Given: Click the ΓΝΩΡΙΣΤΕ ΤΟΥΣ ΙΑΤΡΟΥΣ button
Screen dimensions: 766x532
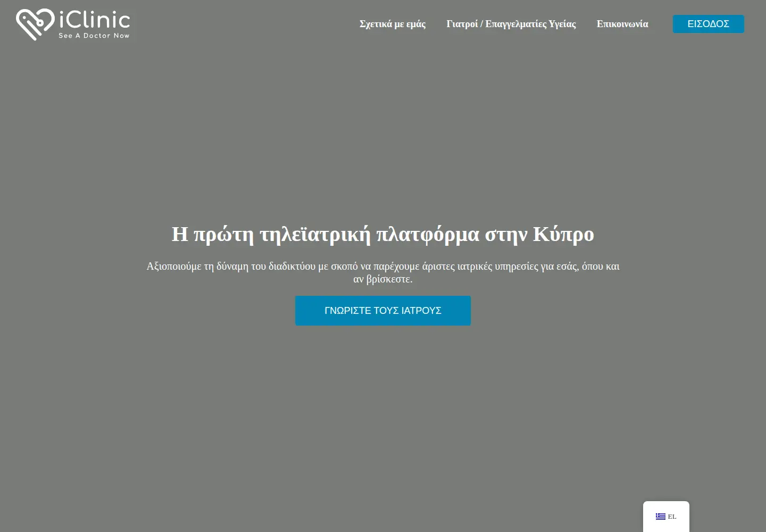Looking at the screenshot, I should [x=383, y=311].
